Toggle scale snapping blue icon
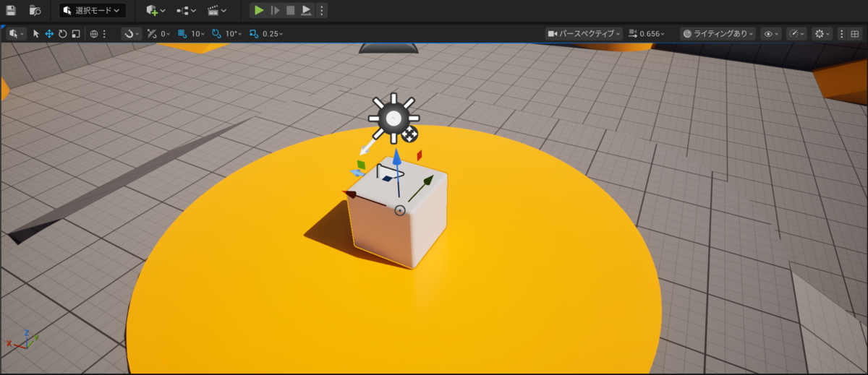The image size is (868, 375). click(x=254, y=33)
